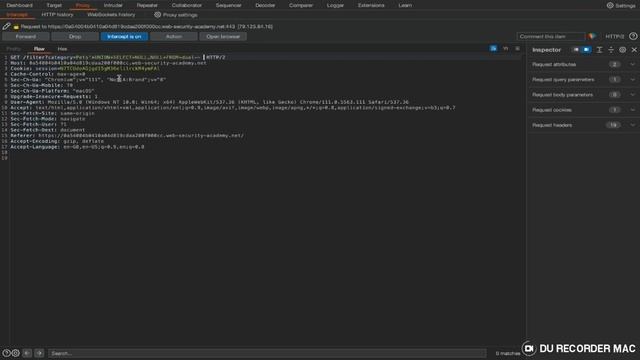Viewport: 640px width, 360px height.
Task: Open the Intruder tab
Action: 113,5
